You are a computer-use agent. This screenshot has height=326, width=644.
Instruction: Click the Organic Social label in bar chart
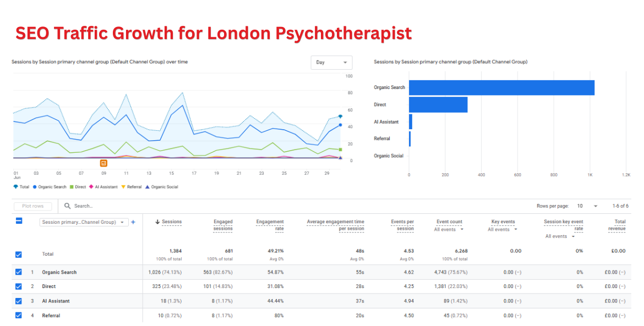[389, 156]
